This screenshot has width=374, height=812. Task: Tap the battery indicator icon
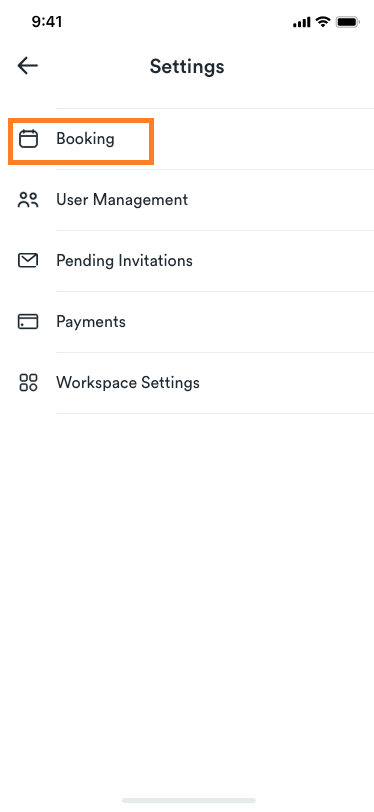pos(348,22)
